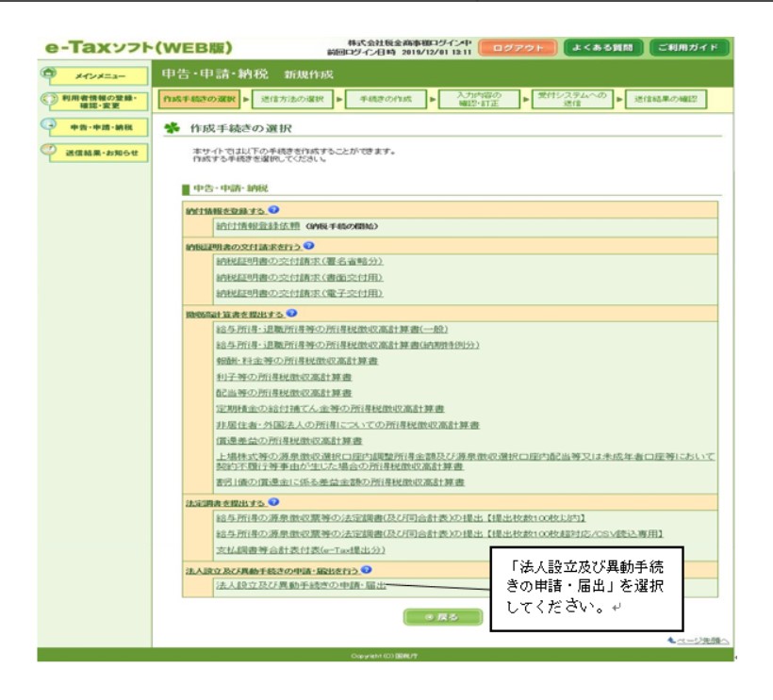Open よくある質問 button

[603, 48]
